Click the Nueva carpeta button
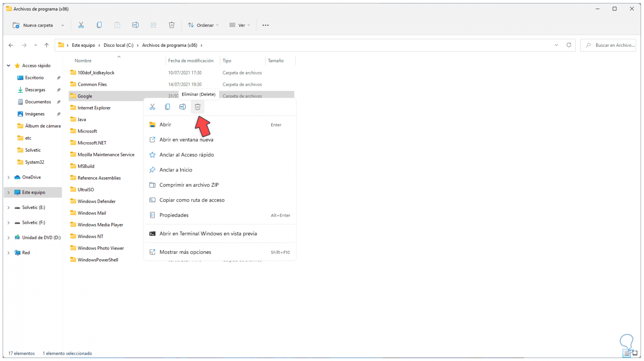The height and width of the screenshot is (361, 644). pyautogui.click(x=33, y=25)
